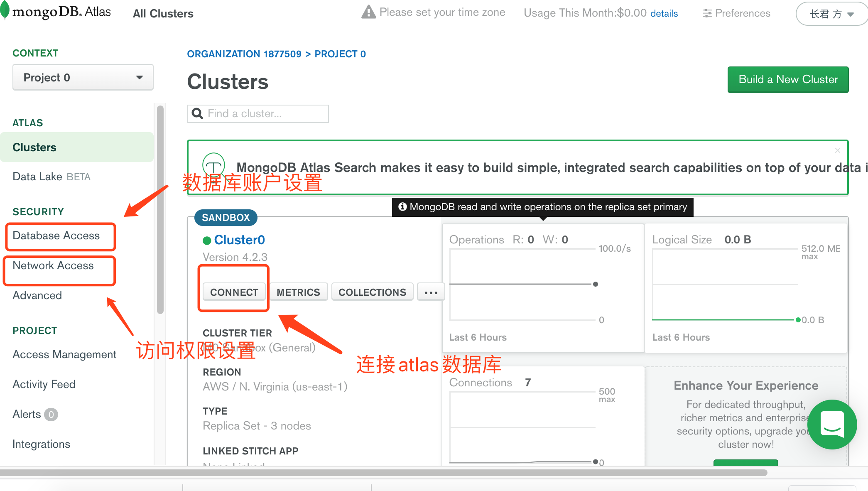868x491 pixels.
Task: Click the Cluster0 green status dot
Action: click(207, 241)
